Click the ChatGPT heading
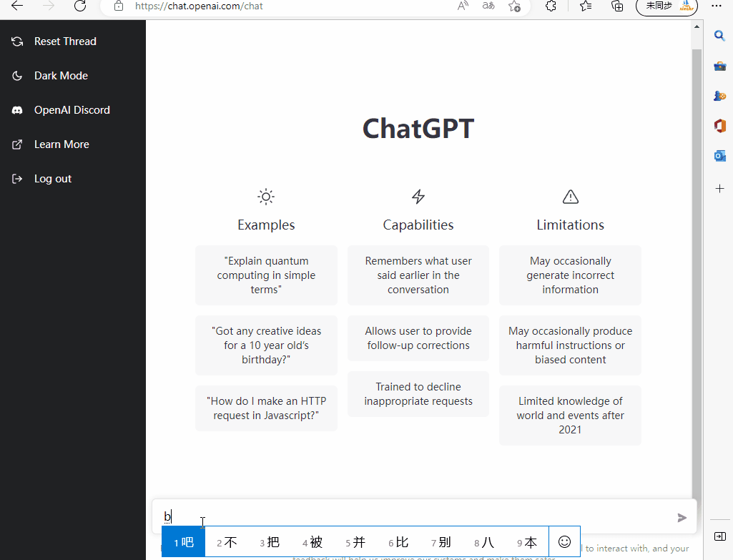The width and height of the screenshot is (733, 560). (x=418, y=129)
